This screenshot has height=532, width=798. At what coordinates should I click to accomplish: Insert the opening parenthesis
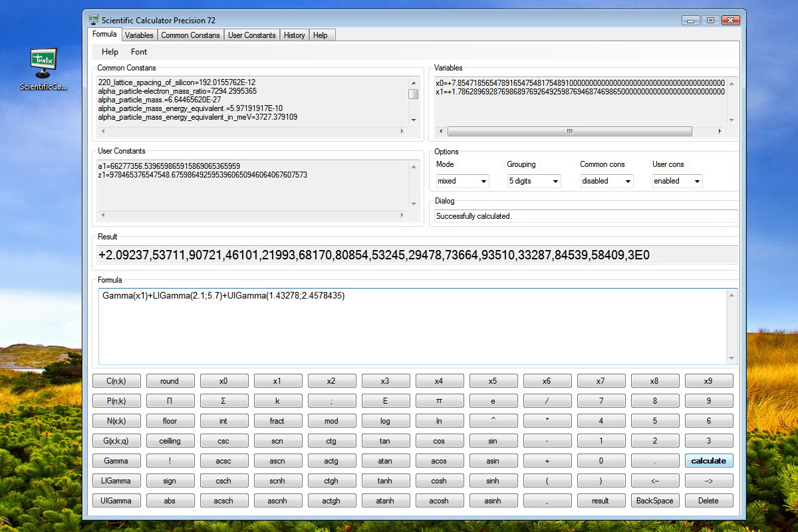click(547, 481)
